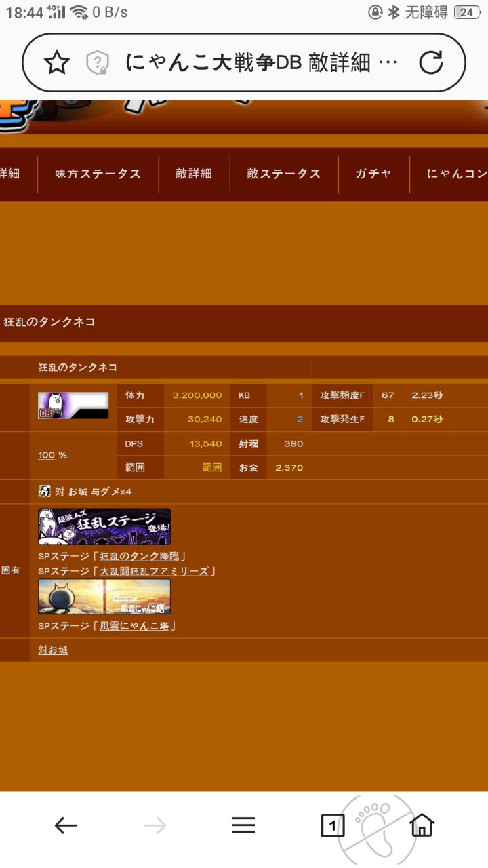Select the 攻撃発生F value 0.27秒
The width and height of the screenshot is (488, 868).
coord(427,419)
